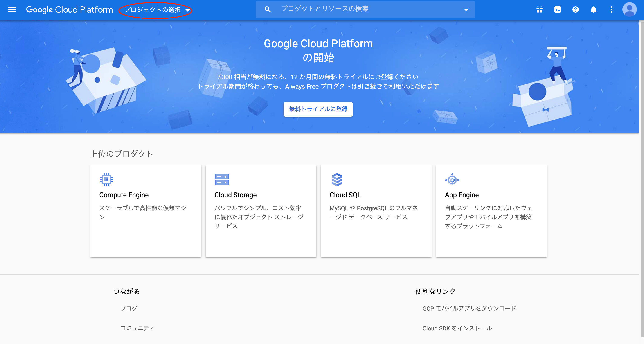Focus the プロダクトとリソースの検索 search field
Screen dimensions: 644x344
point(363,9)
